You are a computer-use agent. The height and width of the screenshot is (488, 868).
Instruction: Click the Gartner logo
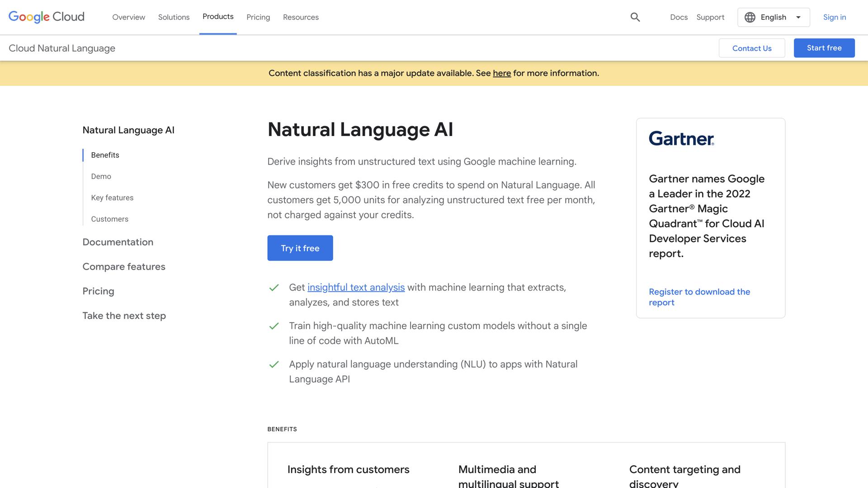681,139
